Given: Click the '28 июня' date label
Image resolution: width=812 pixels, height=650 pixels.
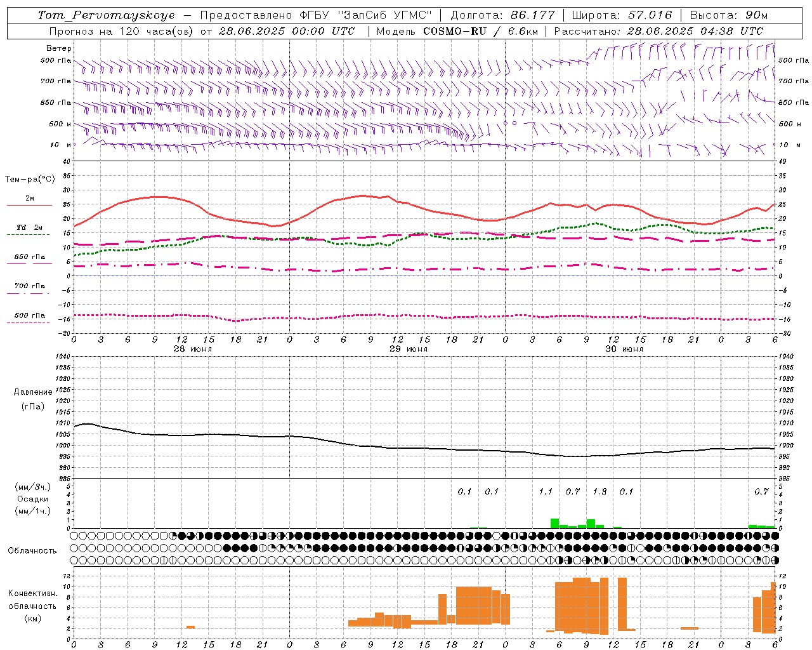Looking at the screenshot, I should [x=193, y=348].
